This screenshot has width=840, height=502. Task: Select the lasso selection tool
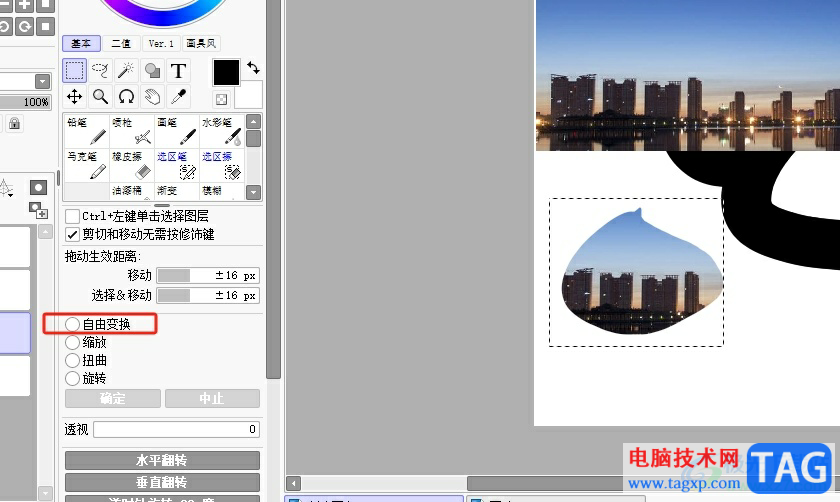[100, 70]
